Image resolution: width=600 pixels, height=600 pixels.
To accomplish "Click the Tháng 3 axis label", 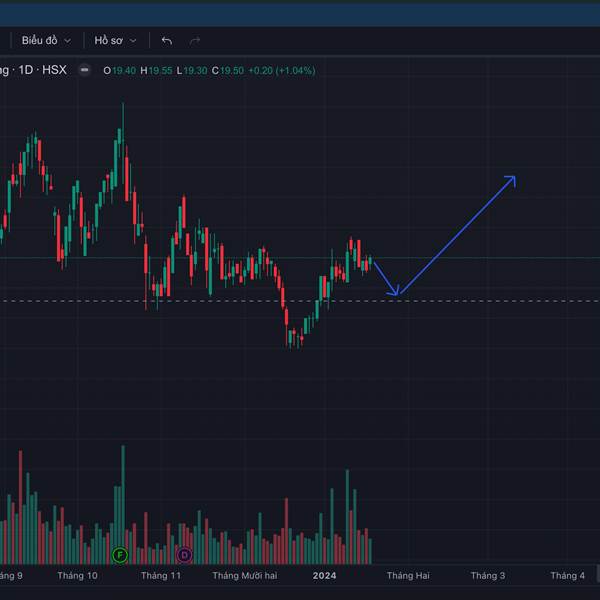I will (488, 576).
